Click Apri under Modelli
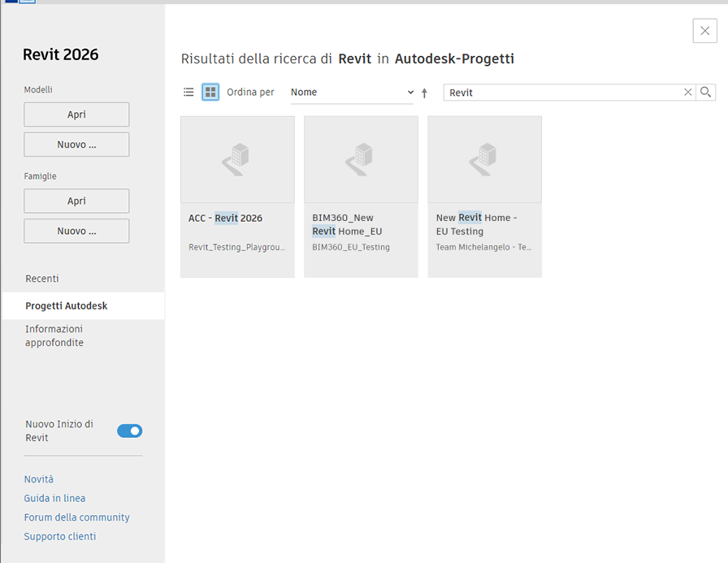The image size is (728, 563). pos(76,115)
